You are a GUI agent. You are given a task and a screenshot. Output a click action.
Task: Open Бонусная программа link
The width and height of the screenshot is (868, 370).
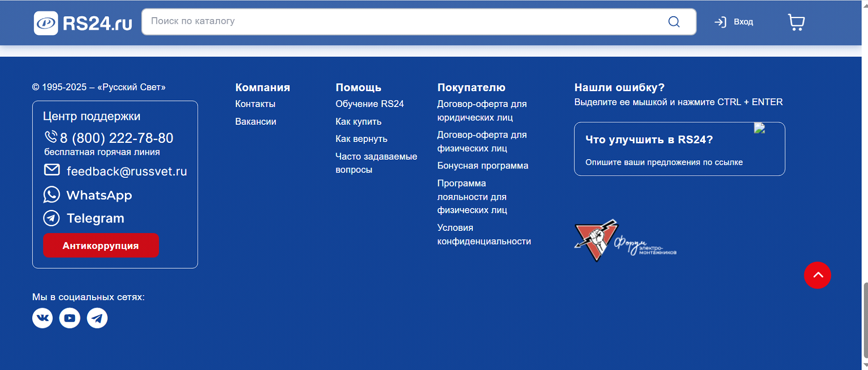tap(482, 166)
